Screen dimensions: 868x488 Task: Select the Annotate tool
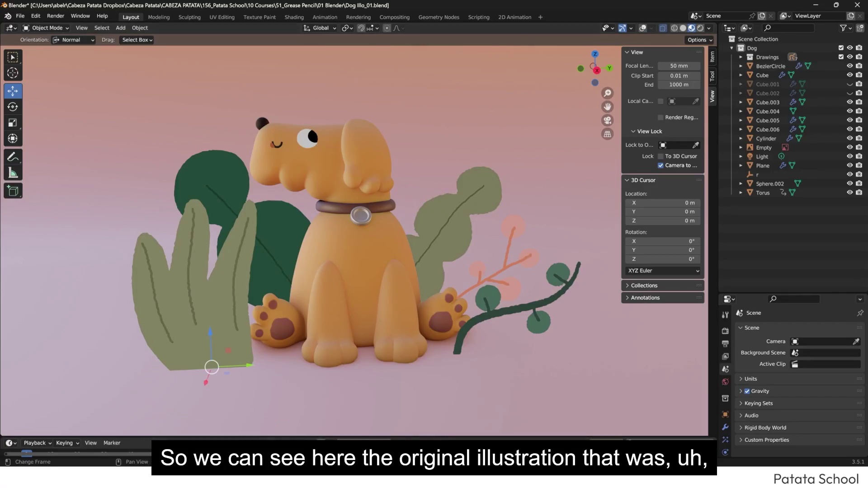[13, 157]
